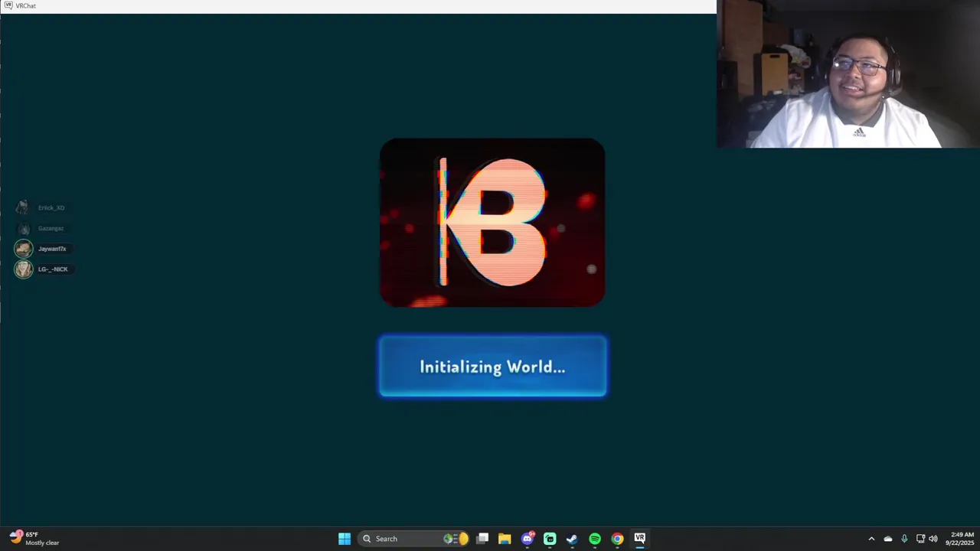Click the OneDrive cloud tray icon
Image resolution: width=980 pixels, height=551 pixels.
pos(888,539)
